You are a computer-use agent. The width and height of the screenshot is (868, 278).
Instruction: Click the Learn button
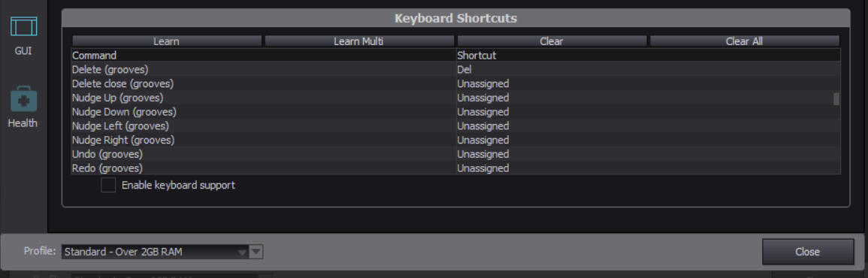[x=167, y=41]
